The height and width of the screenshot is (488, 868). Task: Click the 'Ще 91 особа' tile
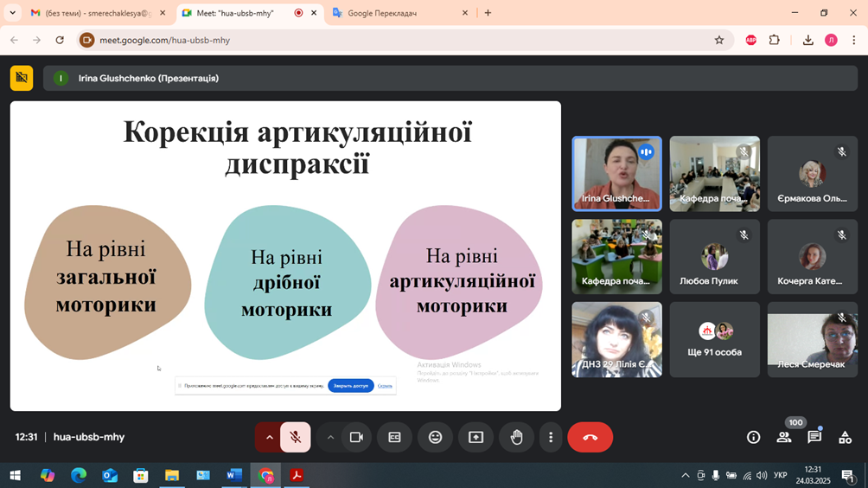click(714, 340)
